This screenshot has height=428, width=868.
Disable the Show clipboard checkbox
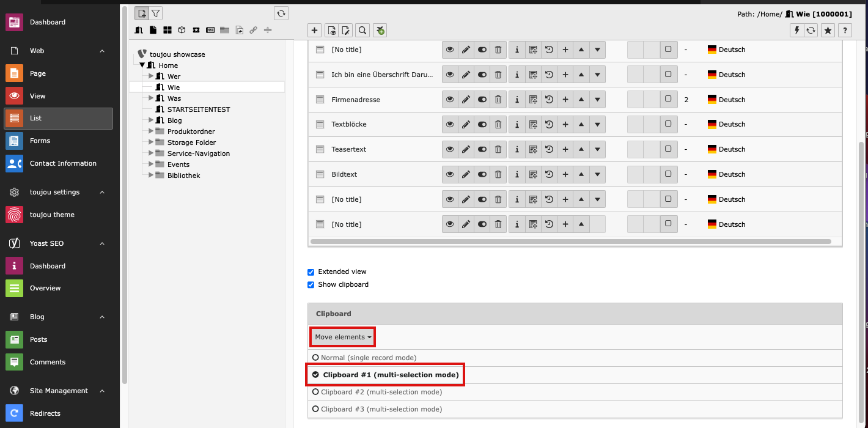pos(311,285)
